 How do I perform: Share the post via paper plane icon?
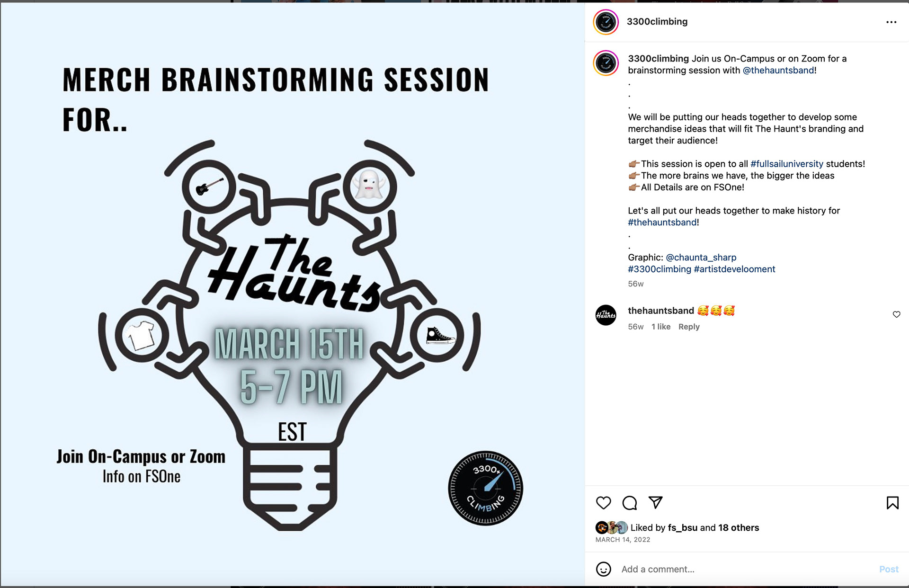coord(655,502)
